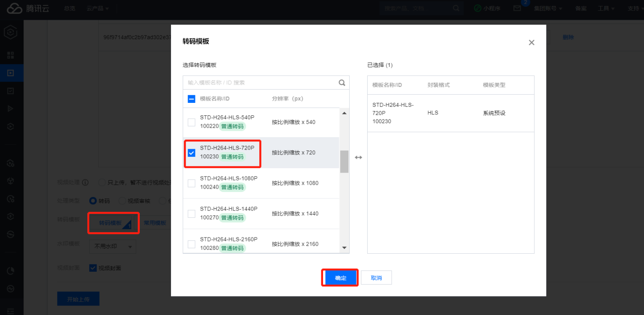Open the 总览 overview menu item
This screenshot has height=315, width=644.
[69, 8]
